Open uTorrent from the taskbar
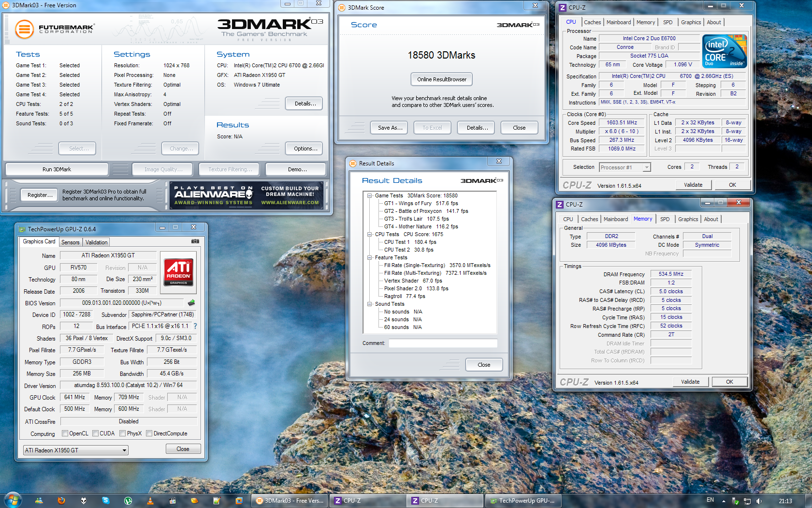812x508 pixels. click(x=128, y=501)
